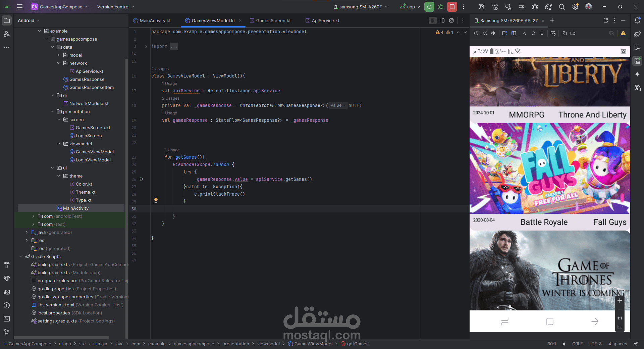This screenshot has width=644, height=349.
Task: Close the GamesViewModel.kt tab
Action: point(240,20)
